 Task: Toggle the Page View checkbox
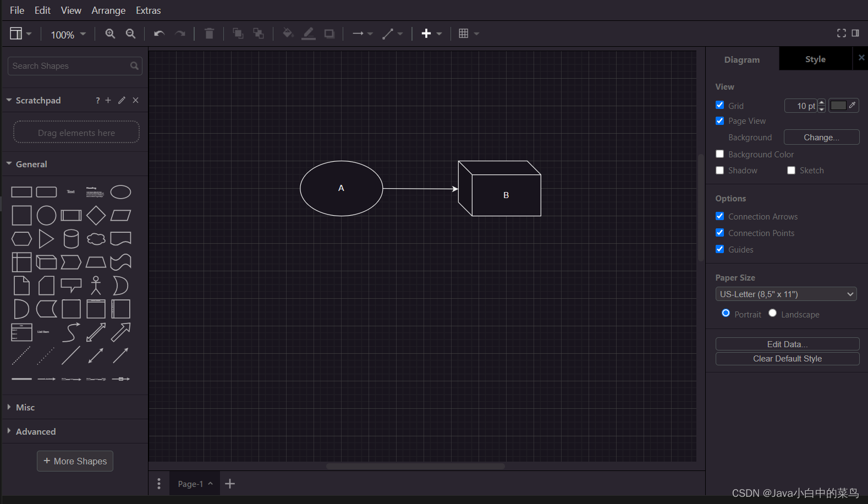pyautogui.click(x=719, y=120)
